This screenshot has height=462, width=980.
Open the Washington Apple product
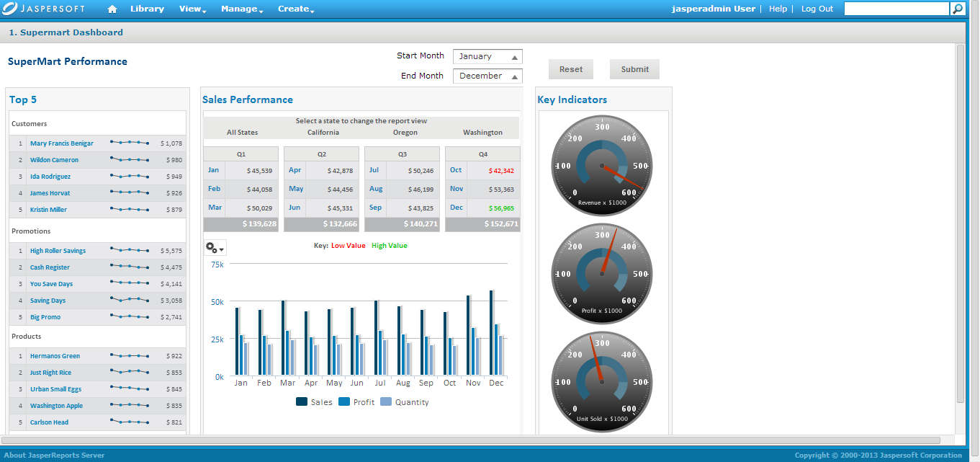click(56, 406)
